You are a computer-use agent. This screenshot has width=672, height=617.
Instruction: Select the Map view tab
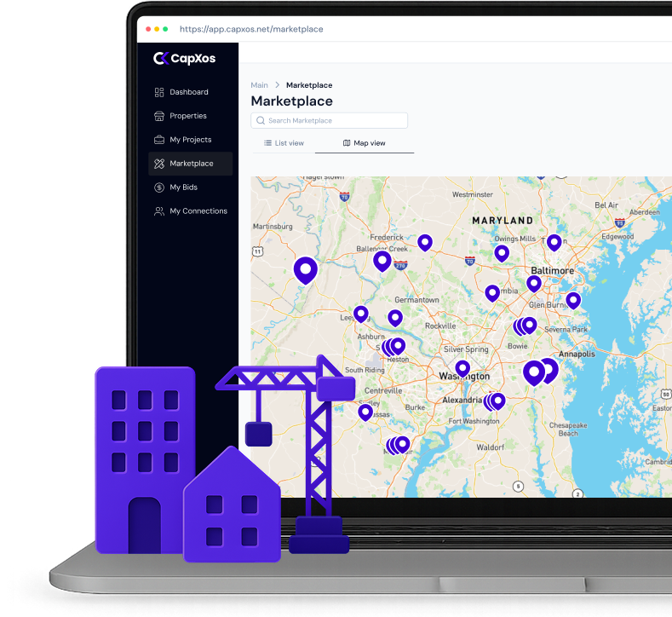tap(364, 143)
